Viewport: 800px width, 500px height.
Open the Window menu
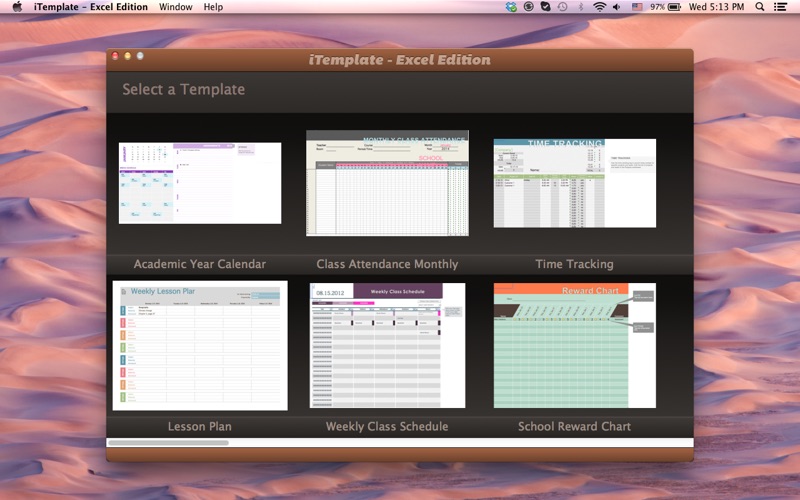pyautogui.click(x=176, y=7)
